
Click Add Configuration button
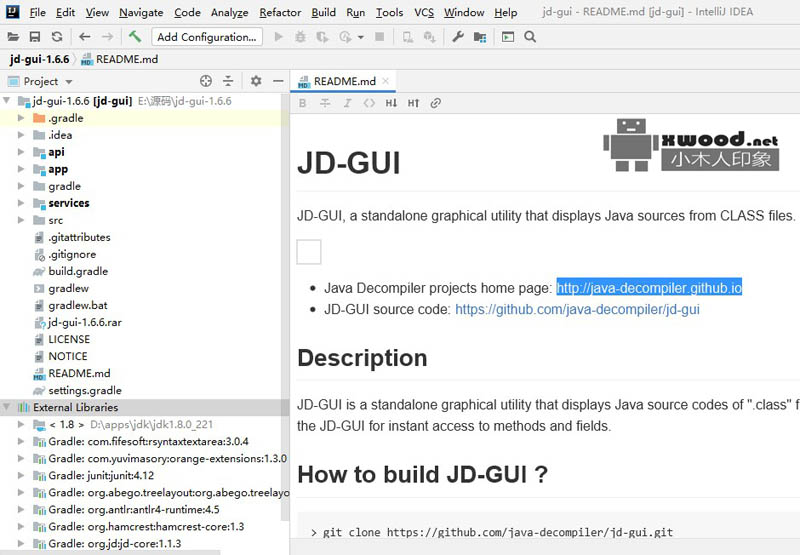pyautogui.click(x=207, y=37)
